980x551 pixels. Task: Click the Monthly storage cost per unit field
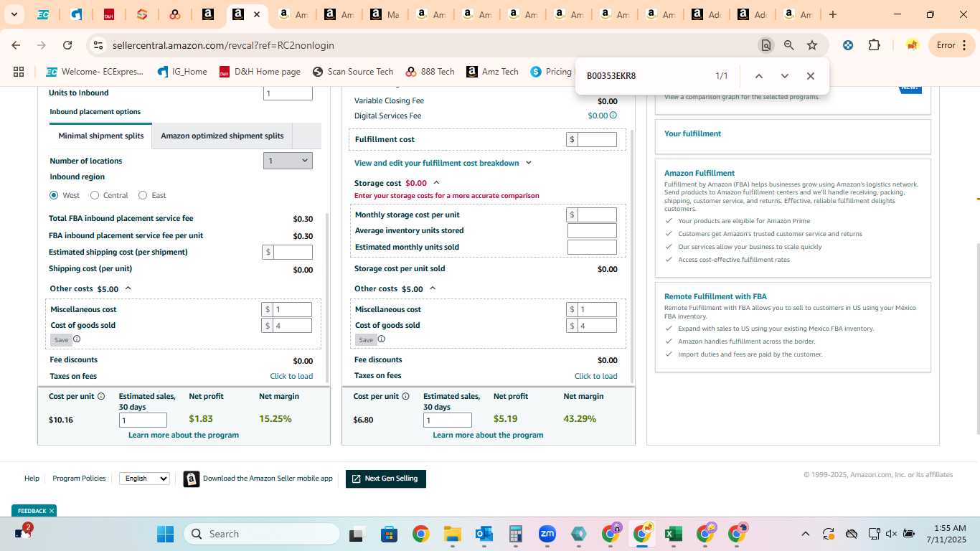[597, 215]
